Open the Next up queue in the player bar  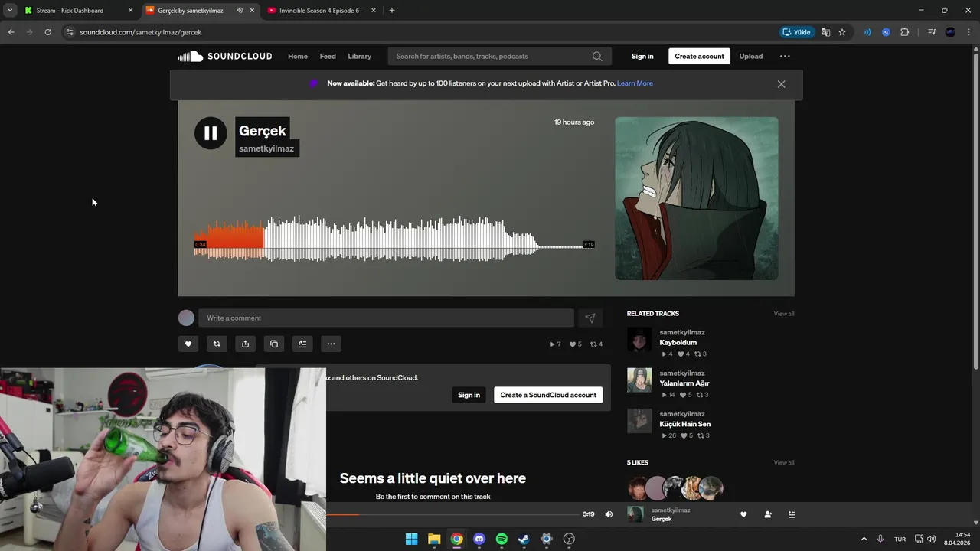point(792,514)
